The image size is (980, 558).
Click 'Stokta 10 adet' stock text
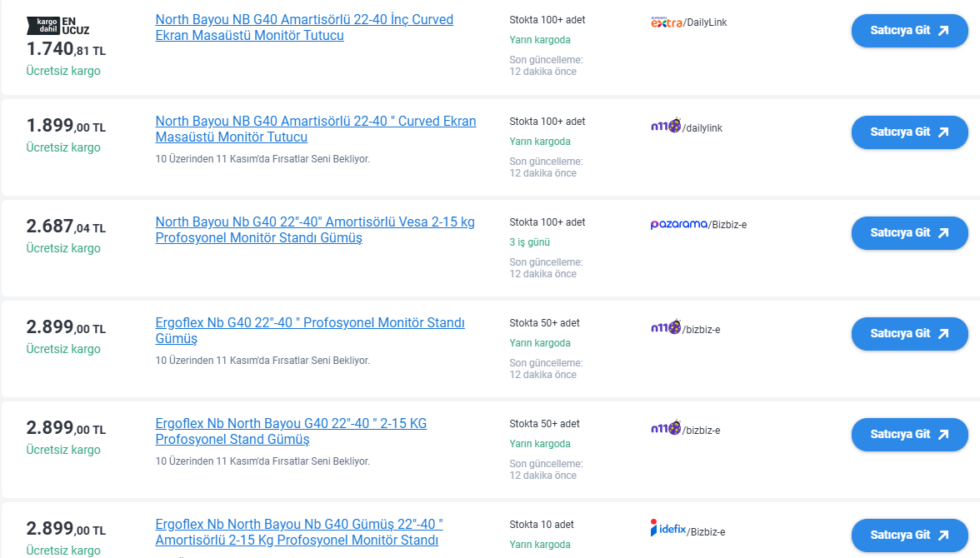coord(542,525)
